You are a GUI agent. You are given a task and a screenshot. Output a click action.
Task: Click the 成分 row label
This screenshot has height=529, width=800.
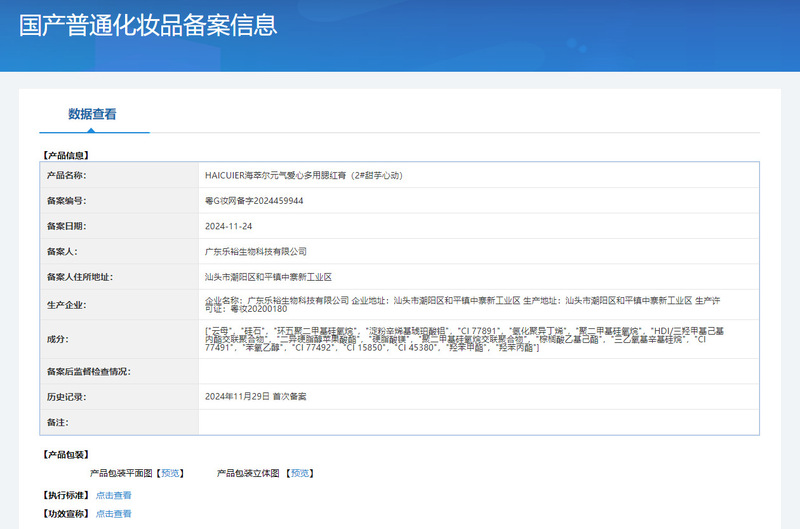pyautogui.click(x=58, y=339)
